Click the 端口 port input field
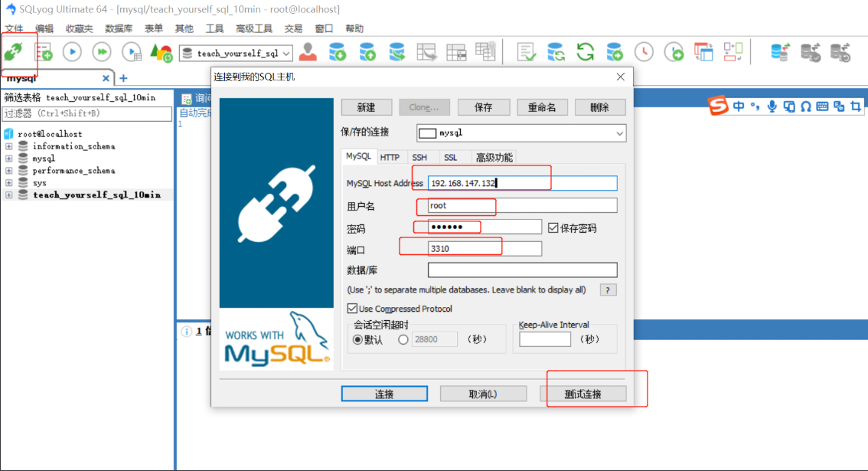868x471 pixels. tap(485, 249)
